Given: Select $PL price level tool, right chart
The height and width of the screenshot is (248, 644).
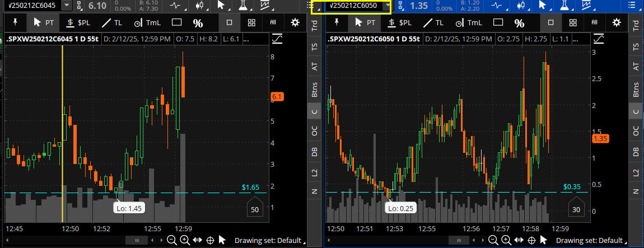Looking at the screenshot, I should (x=399, y=23).
